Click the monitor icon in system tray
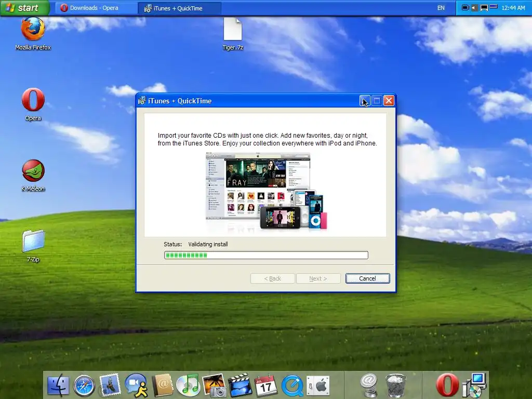532x399 pixels. coord(484,7)
